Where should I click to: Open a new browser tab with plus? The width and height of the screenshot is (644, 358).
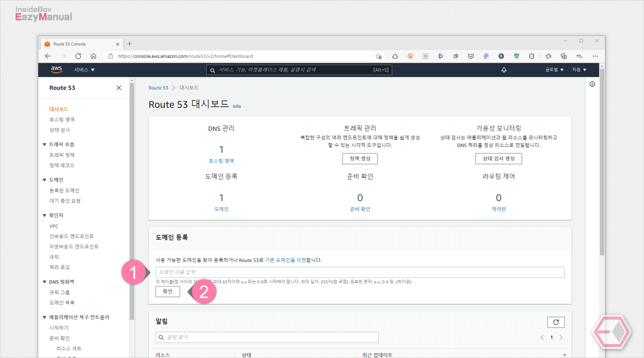tap(129, 44)
